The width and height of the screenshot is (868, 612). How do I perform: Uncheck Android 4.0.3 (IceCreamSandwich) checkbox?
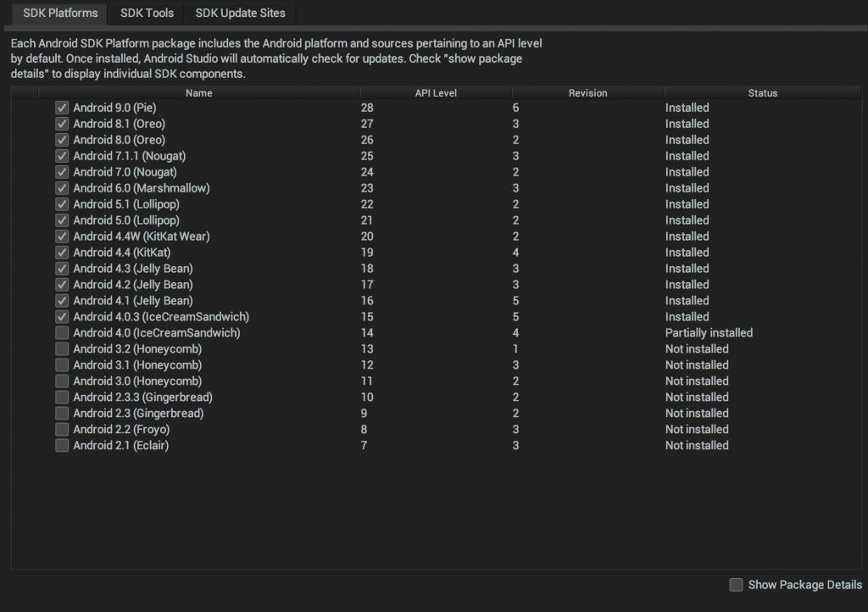(x=61, y=316)
